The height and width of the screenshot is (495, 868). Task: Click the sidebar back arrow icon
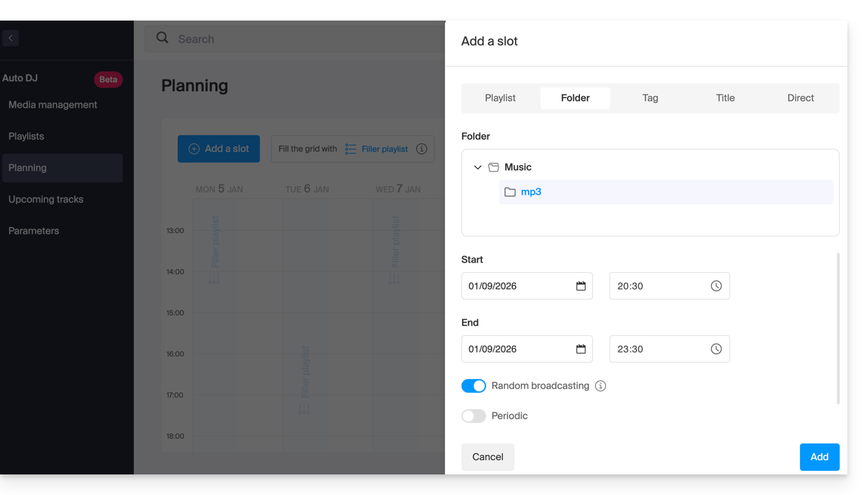pyautogui.click(x=10, y=38)
